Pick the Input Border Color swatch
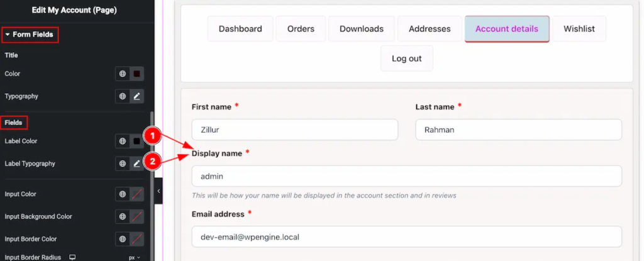The height and width of the screenshot is (261, 644). [x=136, y=239]
